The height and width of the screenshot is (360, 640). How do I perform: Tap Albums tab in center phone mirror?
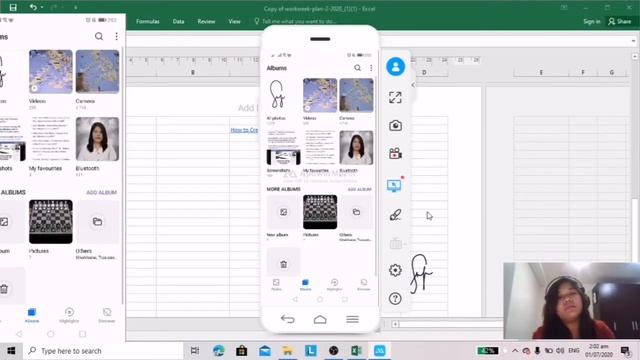tap(305, 284)
